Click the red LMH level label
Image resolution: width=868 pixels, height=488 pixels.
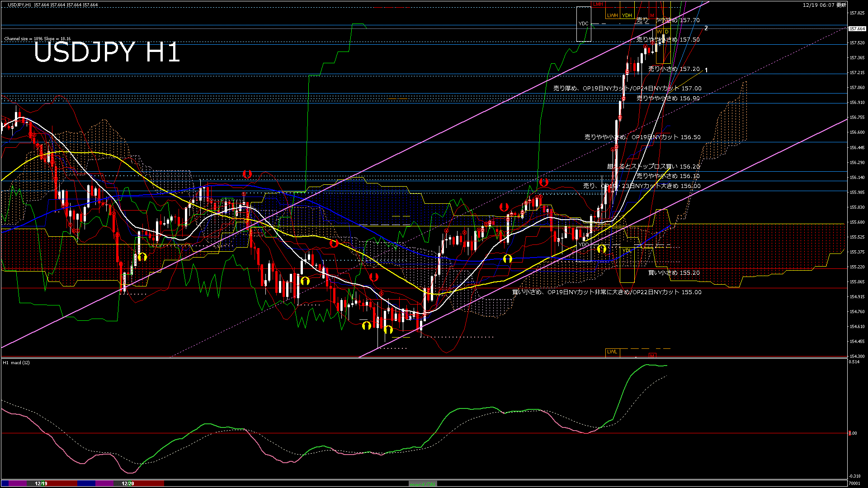coord(598,4)
